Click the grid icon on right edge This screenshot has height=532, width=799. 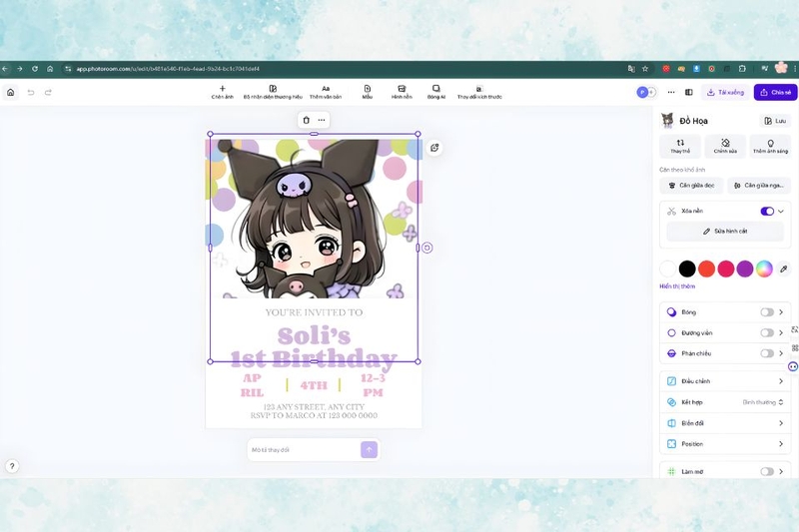[x=794, y=348]
